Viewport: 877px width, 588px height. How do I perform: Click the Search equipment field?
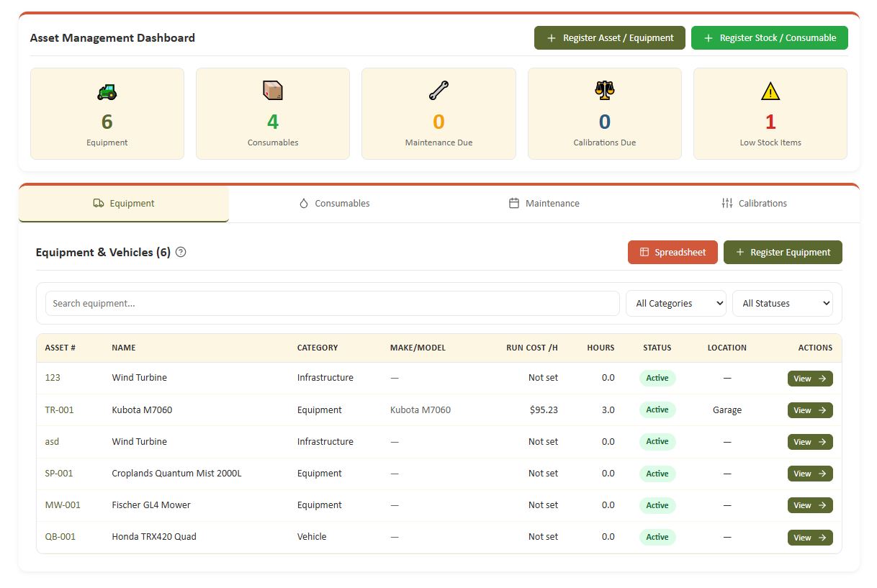coord(332,304)
